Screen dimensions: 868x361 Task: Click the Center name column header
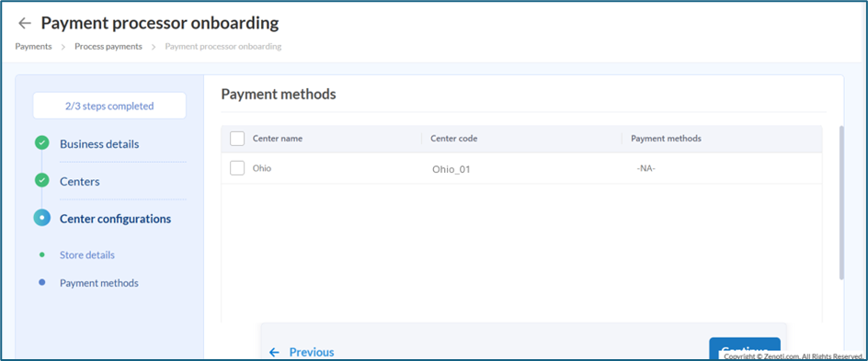coord(278,138)
